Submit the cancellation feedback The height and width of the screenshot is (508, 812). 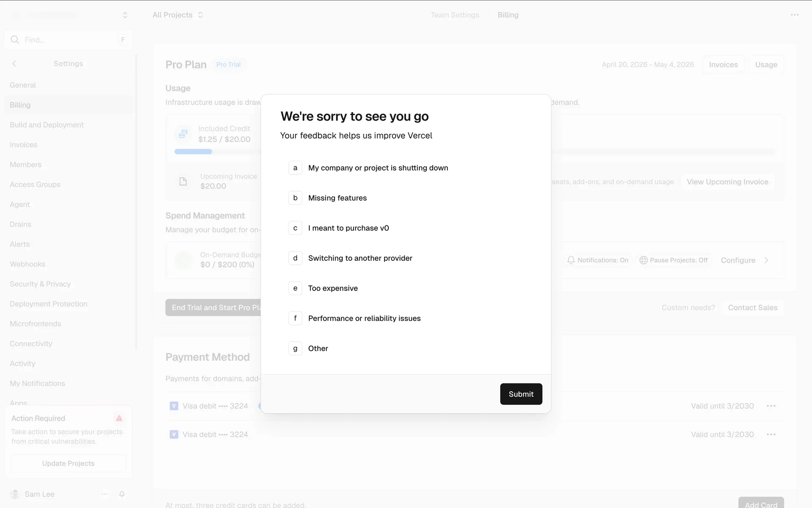[x=521, y=394]
